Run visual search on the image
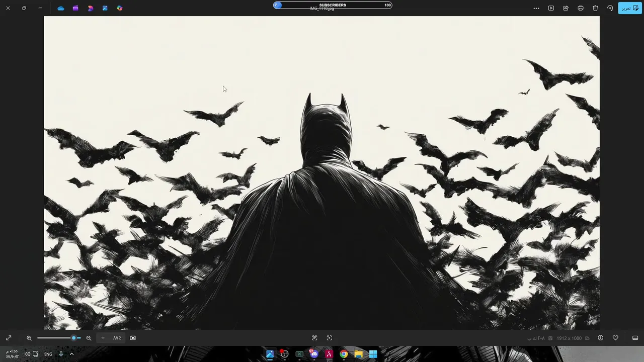The width and height of the screenshot is (644, 362). pos(330,338)
